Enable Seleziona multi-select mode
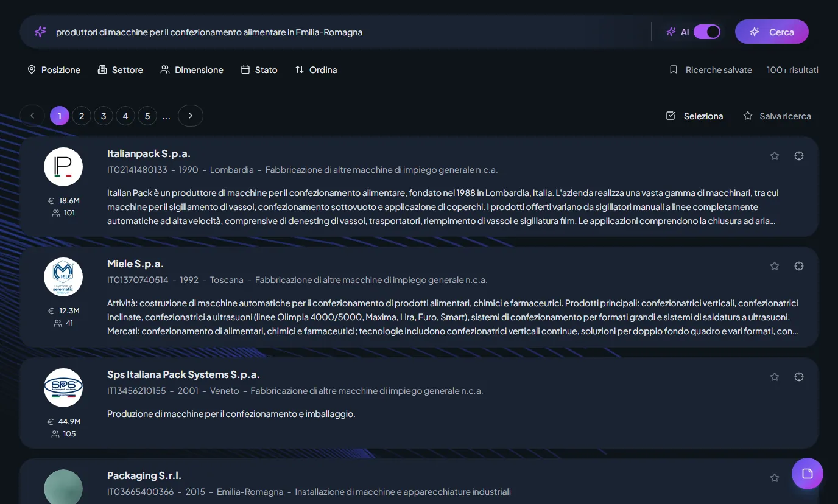The height and width of the screenshot is (504, 838). [695, 116]
